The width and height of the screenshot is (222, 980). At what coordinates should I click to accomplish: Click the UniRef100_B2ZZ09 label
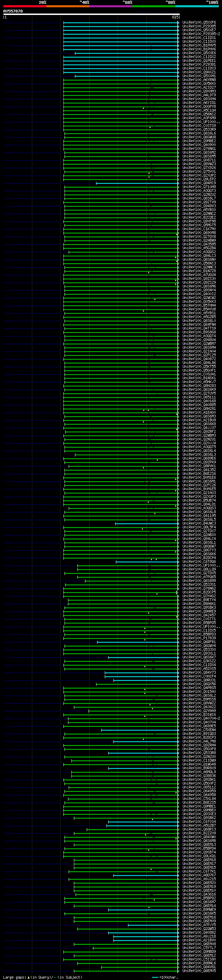[199, 833]
